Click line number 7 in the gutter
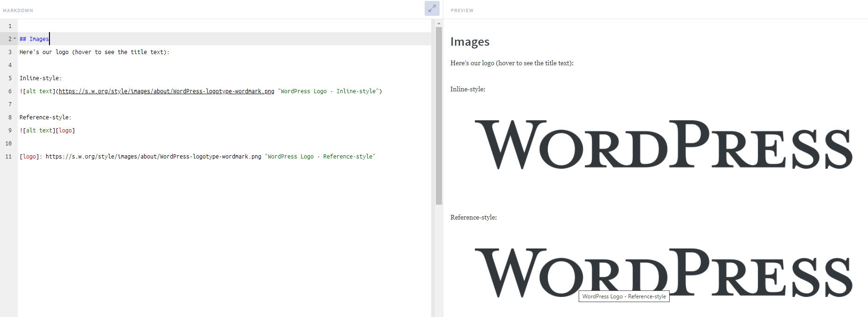 [x=10, y=104]
